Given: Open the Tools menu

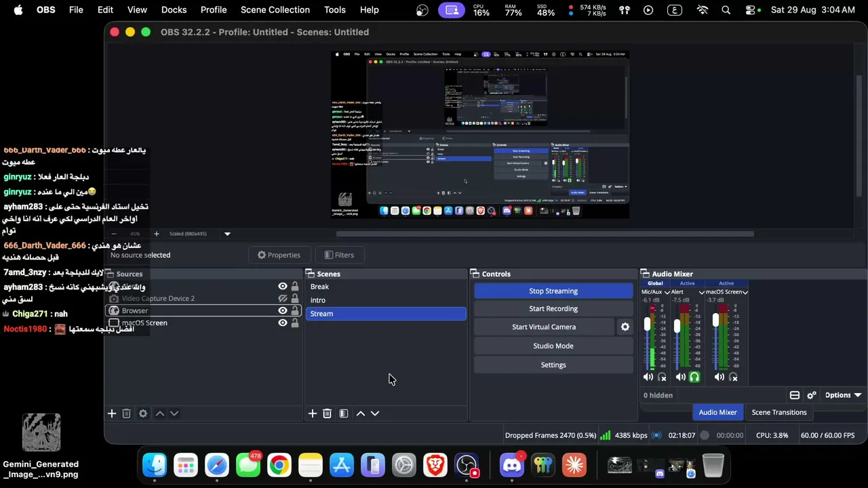Looking at the screenshot, I should click(335, 10).
